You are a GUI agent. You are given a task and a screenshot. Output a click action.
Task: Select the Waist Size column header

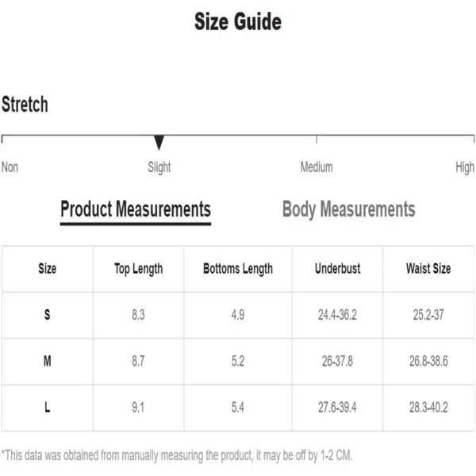pos(428,269)
